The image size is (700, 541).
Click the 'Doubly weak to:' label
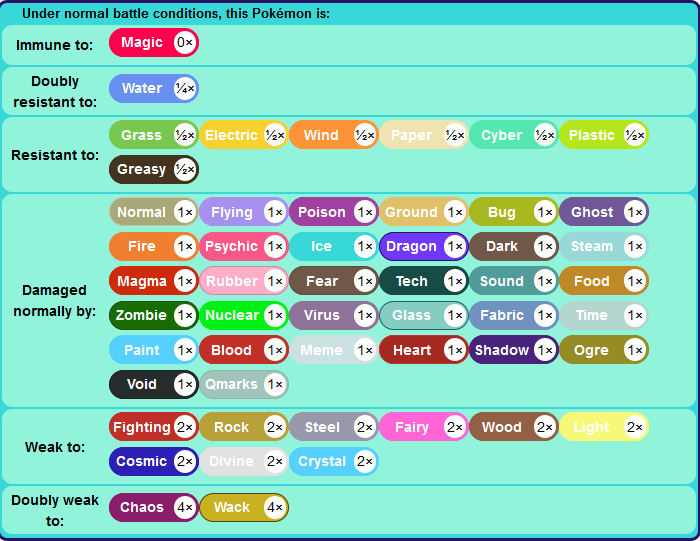pyautogui.click(x=55, y=510)
